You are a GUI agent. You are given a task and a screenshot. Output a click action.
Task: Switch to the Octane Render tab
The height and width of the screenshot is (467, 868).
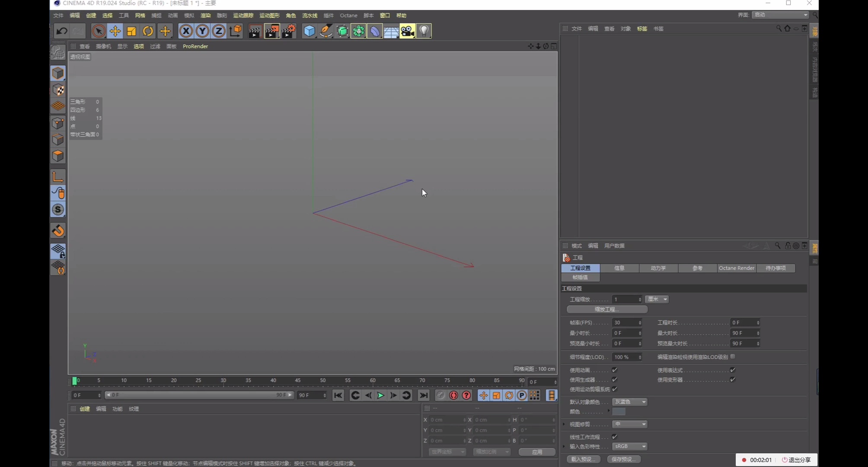736,268
